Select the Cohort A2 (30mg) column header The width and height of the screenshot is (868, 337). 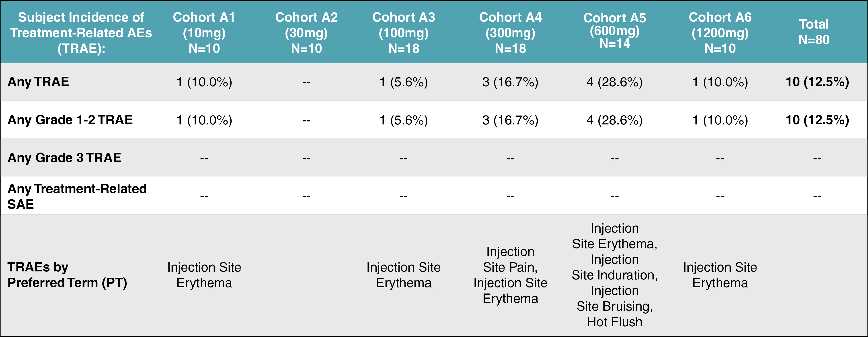click(x=306, y=33)
